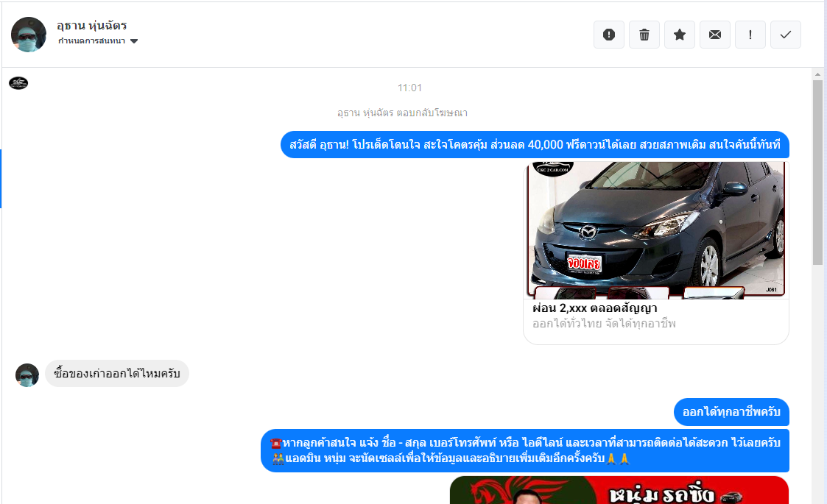Click the scrollbar up arrow
827x504 pixels.
[x=817, y=74]
